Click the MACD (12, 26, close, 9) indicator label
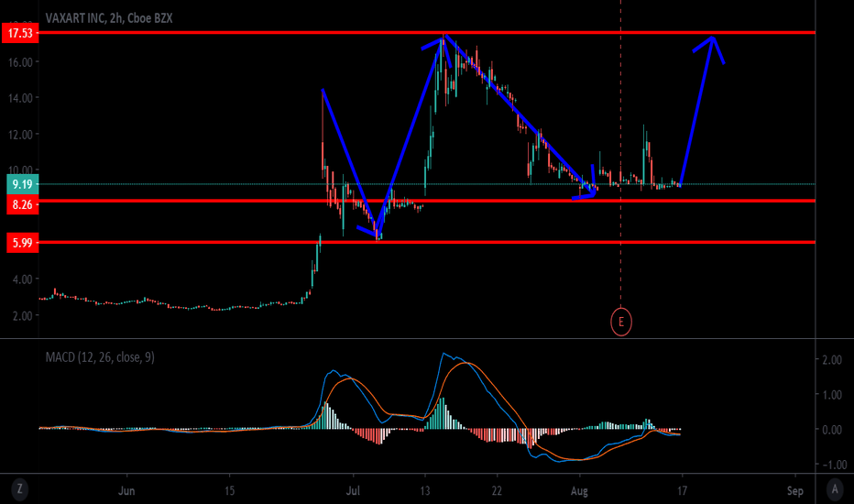Image resolution: width=854 pixels, height=504 pixels. (100, 357)
